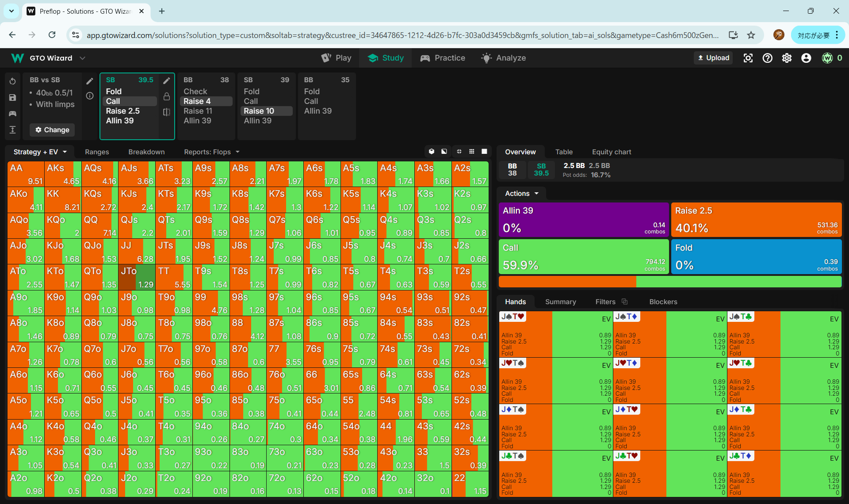Click the screenshot capture icon in the top bar
The width and height of the screenshot is (849, 504).
pyautogui.click(x=748, y=58)
